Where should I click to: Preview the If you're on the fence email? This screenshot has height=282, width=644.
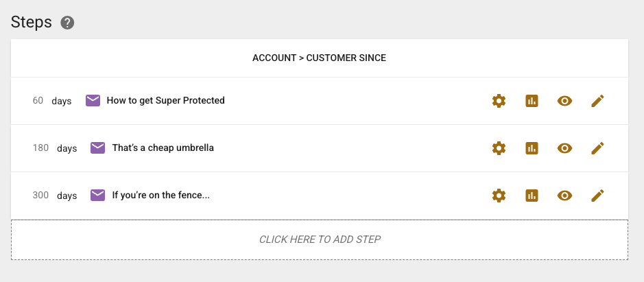click(x=564, y=196)
